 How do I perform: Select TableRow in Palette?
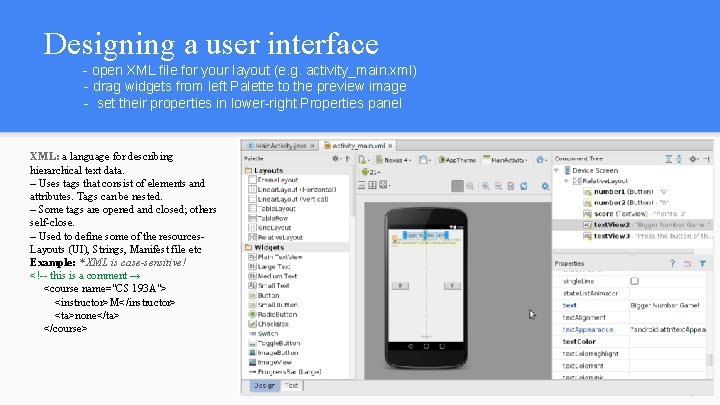tap(268, 218)
